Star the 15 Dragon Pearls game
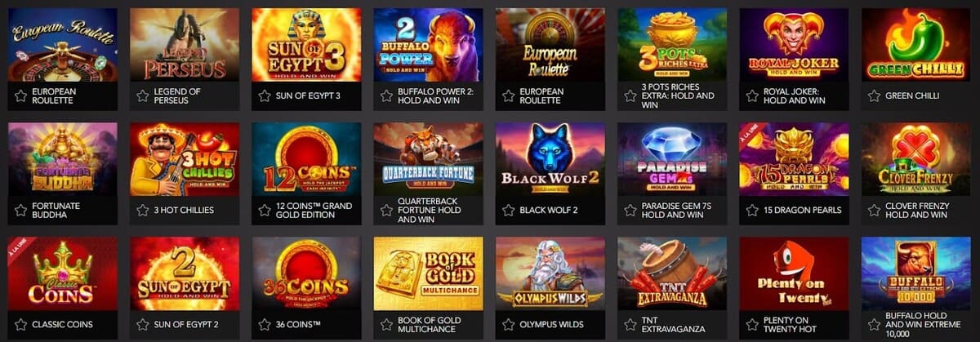The width and height of the screenshot is (980, 342). (752, 210)
